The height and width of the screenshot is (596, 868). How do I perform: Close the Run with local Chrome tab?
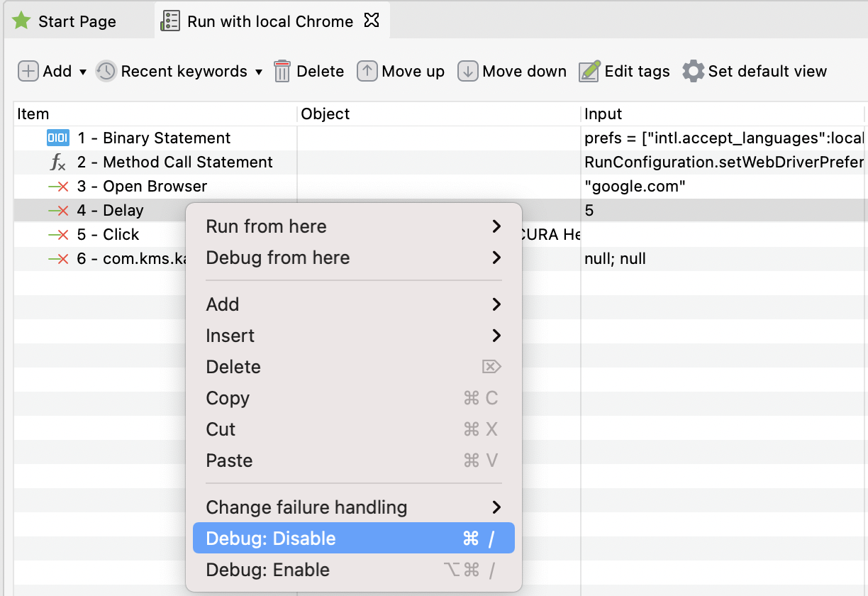coord(372,21)
